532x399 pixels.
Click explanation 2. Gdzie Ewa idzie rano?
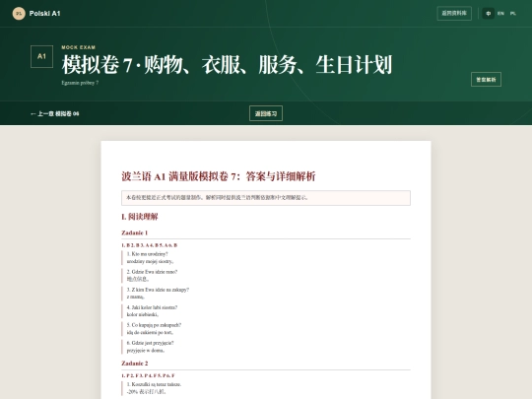click(x=266, y=275)
